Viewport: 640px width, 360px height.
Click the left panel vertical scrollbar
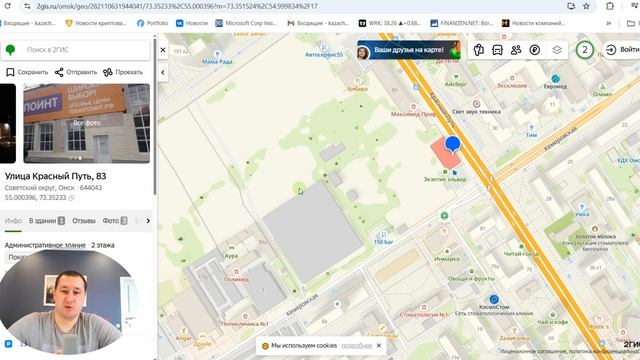(155, 116)
